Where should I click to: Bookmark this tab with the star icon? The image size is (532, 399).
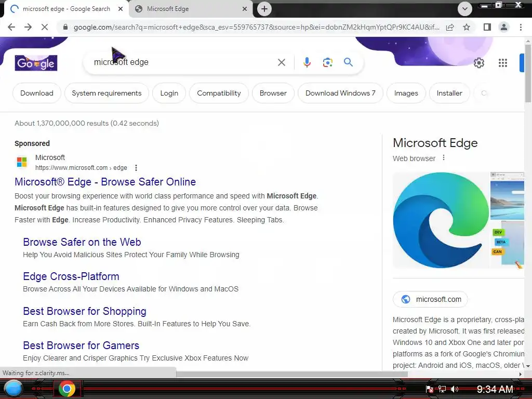click(x=467, y=27)
